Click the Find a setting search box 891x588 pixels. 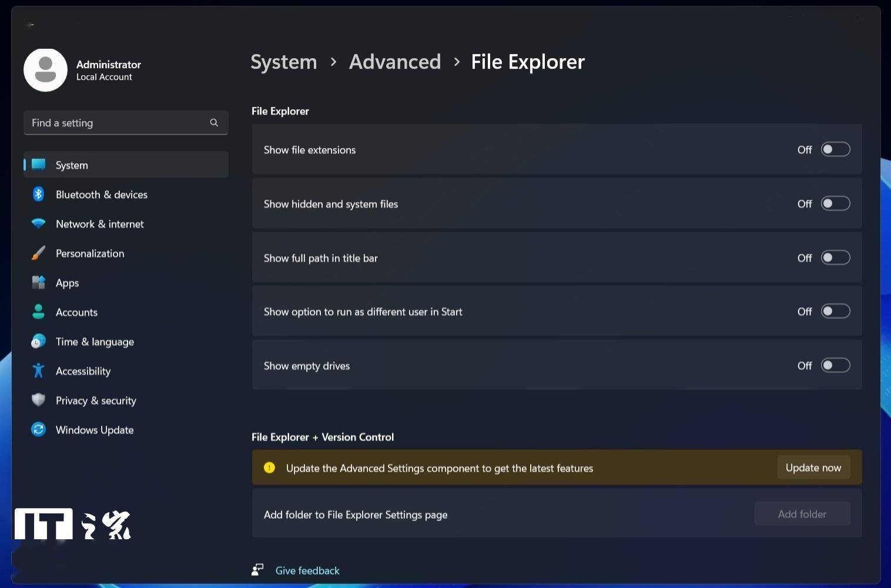126,122
